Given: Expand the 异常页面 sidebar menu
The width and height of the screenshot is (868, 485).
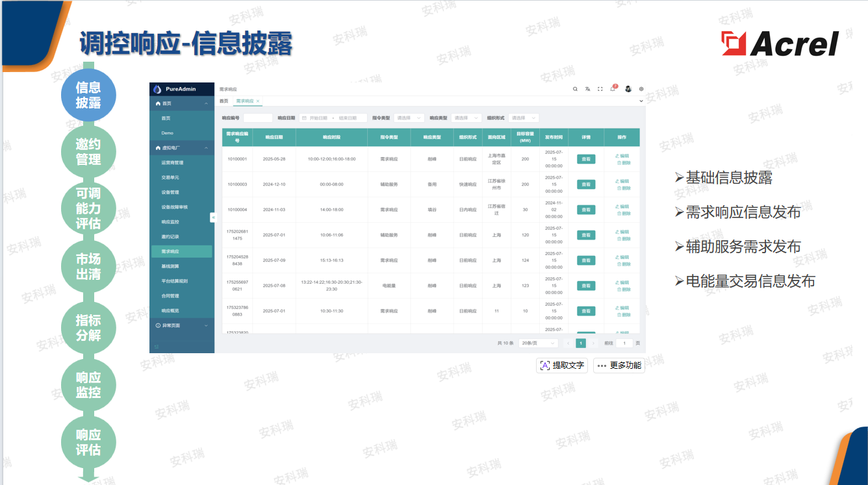Looking at the screenshot, I should pyautogui.click(x=181, y=325).
